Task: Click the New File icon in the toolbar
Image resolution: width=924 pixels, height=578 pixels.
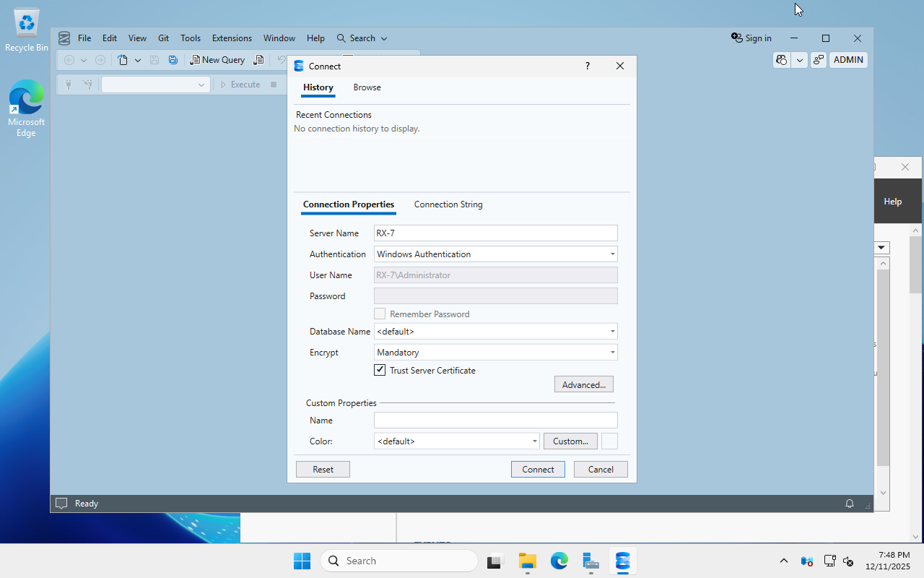Action: [123, 60]
